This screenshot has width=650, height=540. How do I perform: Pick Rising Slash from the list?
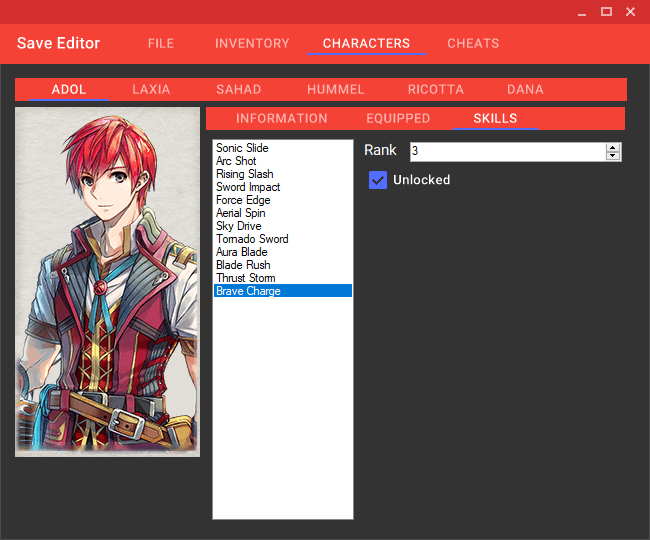point(283,174)
